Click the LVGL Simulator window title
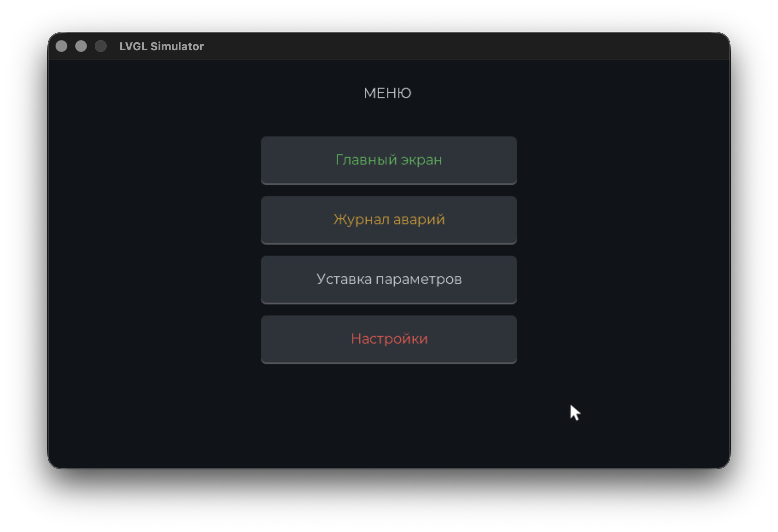This screenshot has height=532, width=778. (161, 46)
